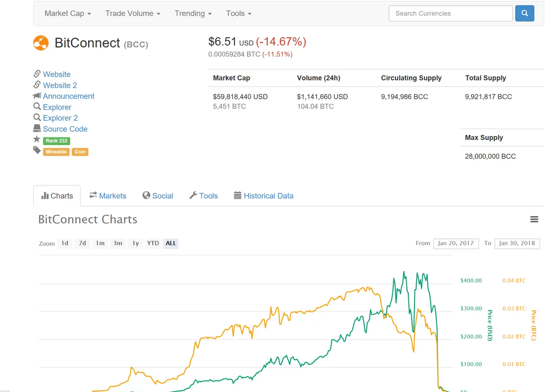Click the 5,451 BTC market cap value
This screenshot has height=392, width=560.
point(229,106)
